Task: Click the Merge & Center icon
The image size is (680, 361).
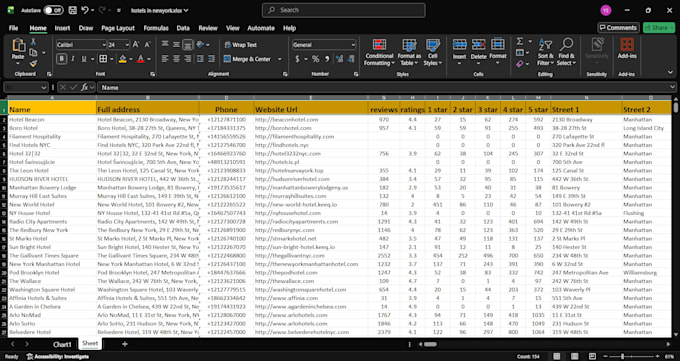Action: pos(227,59)
